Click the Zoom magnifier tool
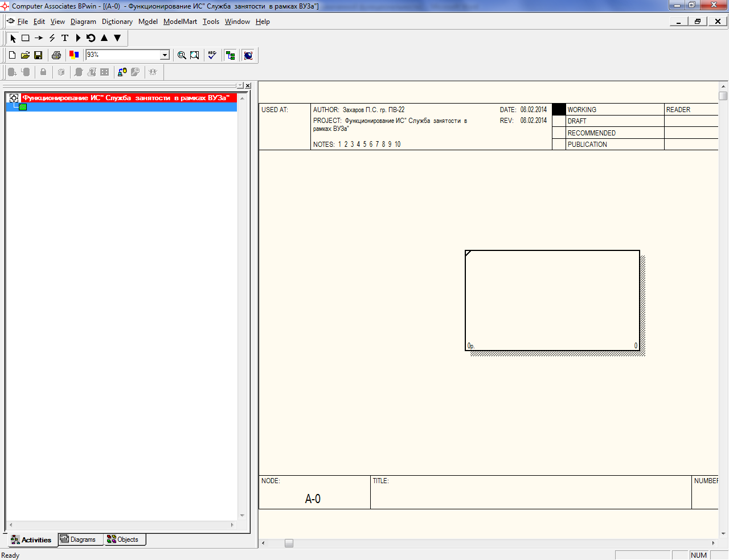Viewport: 729px width, 560px height. click(x=182, y=55)
